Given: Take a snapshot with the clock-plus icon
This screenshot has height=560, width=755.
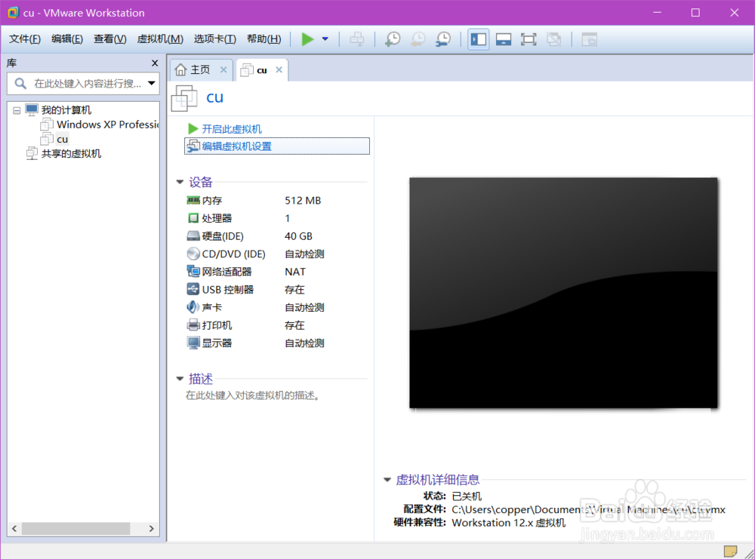Looking at the screenshot, I should [x=393, y=39].
